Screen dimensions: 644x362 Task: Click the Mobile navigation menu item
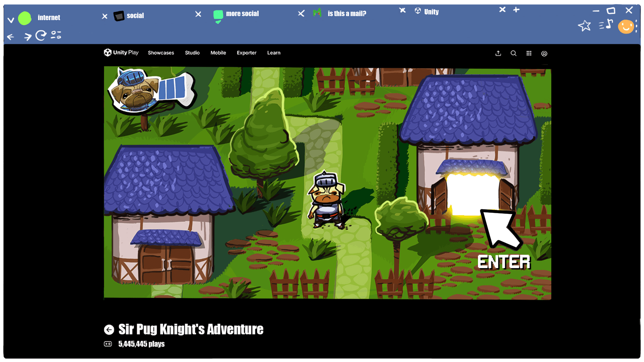(218, 53)
